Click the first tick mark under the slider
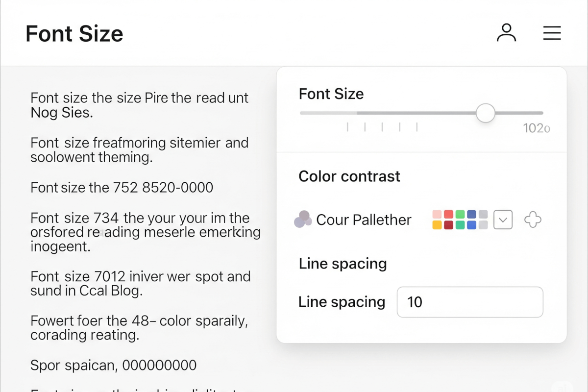 (x=347, y=127)
